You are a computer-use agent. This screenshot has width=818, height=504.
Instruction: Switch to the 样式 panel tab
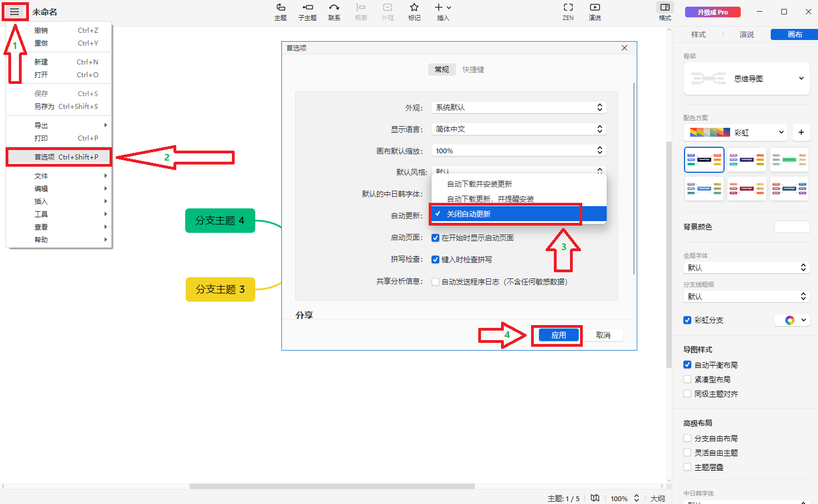[698, 34]
